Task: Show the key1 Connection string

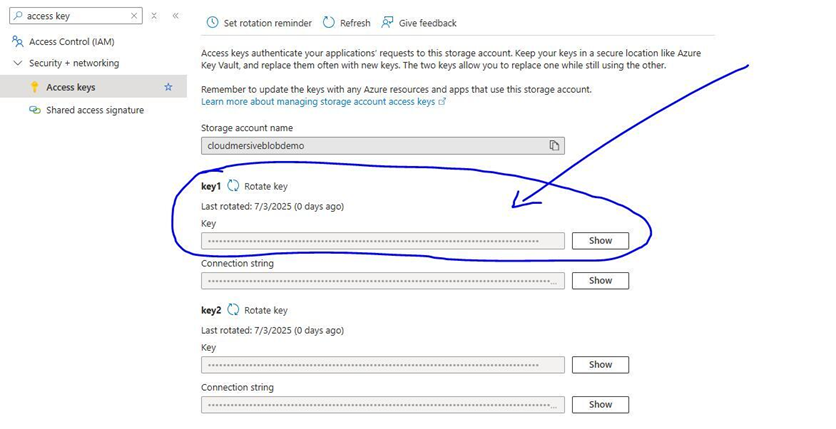Action: coord(600,280)
